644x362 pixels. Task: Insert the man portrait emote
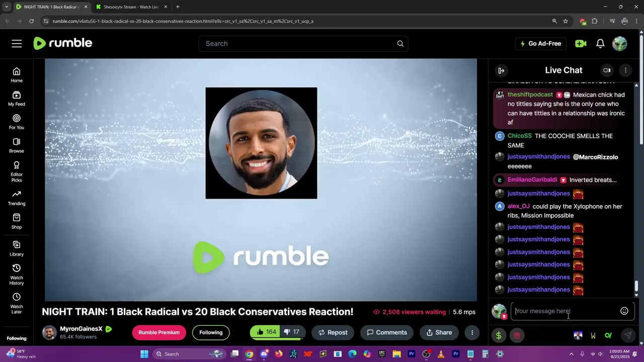(x=578, y=335)
